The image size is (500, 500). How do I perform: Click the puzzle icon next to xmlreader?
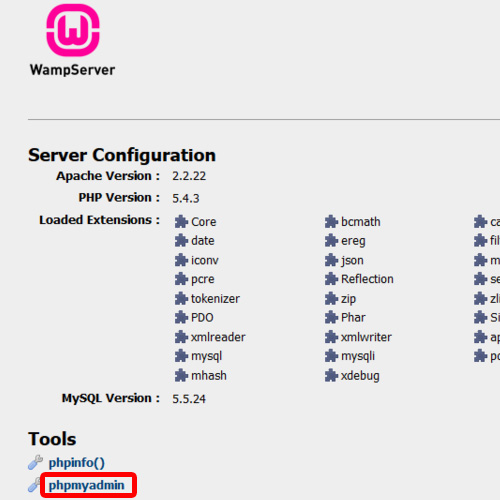coord(181,337)
